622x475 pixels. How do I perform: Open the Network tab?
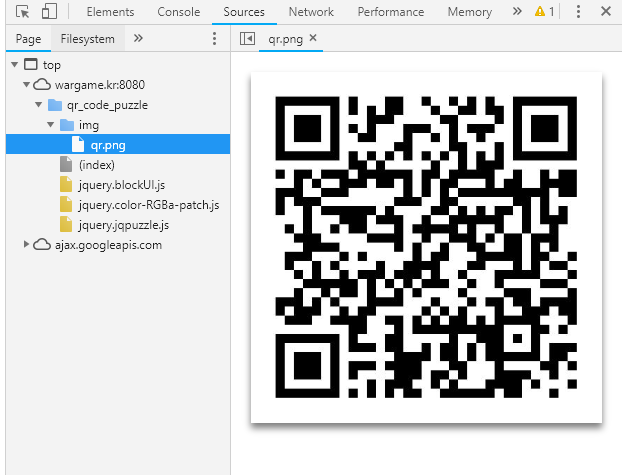coord(311,12)
